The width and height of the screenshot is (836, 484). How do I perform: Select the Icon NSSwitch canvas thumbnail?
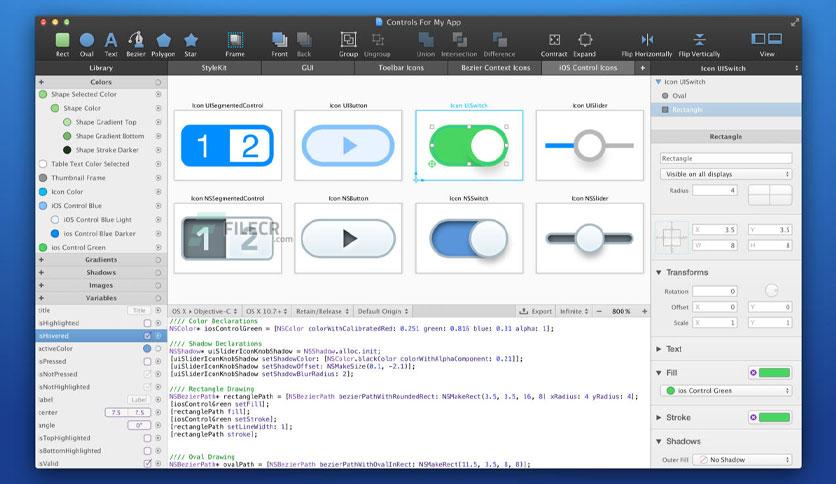coord(469,238)
